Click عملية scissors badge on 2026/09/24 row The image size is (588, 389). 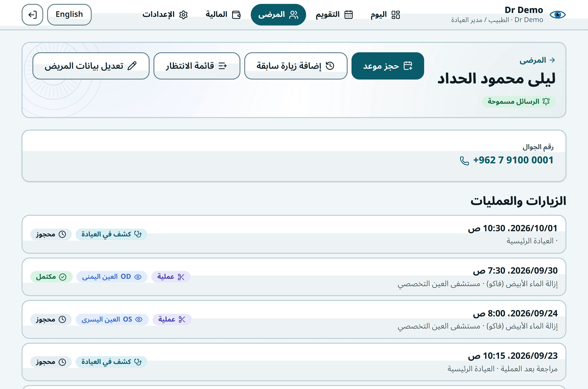click(172, 320)
